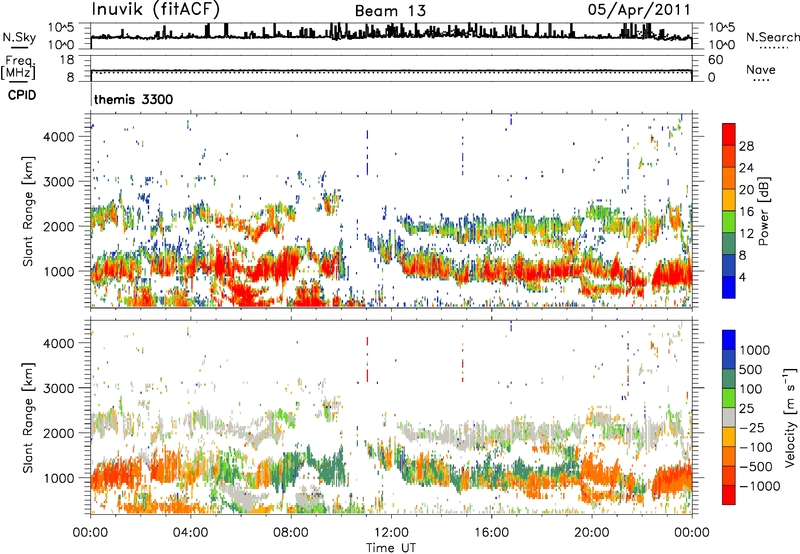Click the left '10^5' noise axis label
This screenshot has width=800, height=554.
point(61,27)
